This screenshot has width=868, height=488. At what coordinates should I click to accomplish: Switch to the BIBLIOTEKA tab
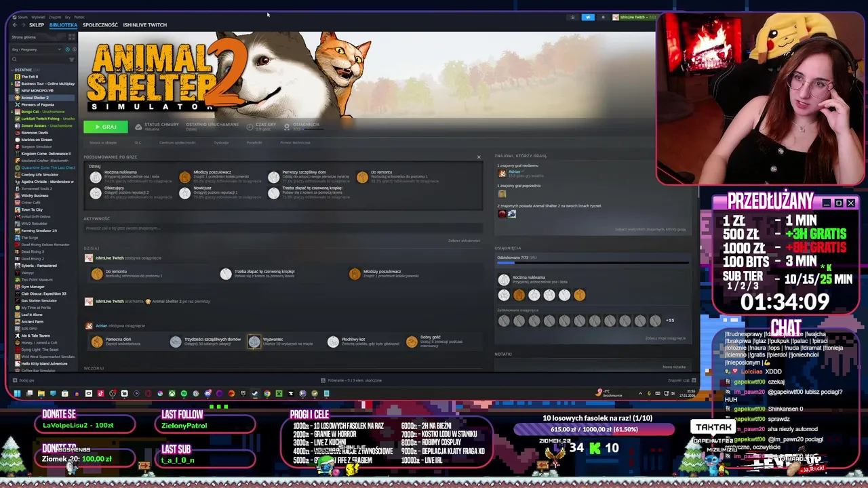(63, 25)
